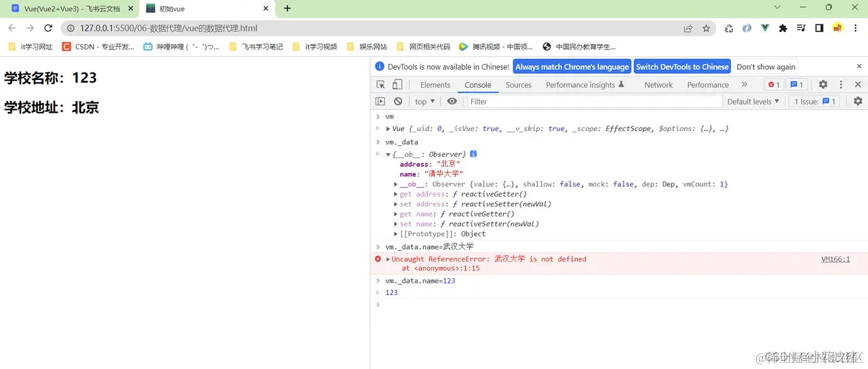Image resolution: width=868 pixels, height=369 pixels.
Task: Open the VM166:1 source link
Action: [x=835, y=259]
